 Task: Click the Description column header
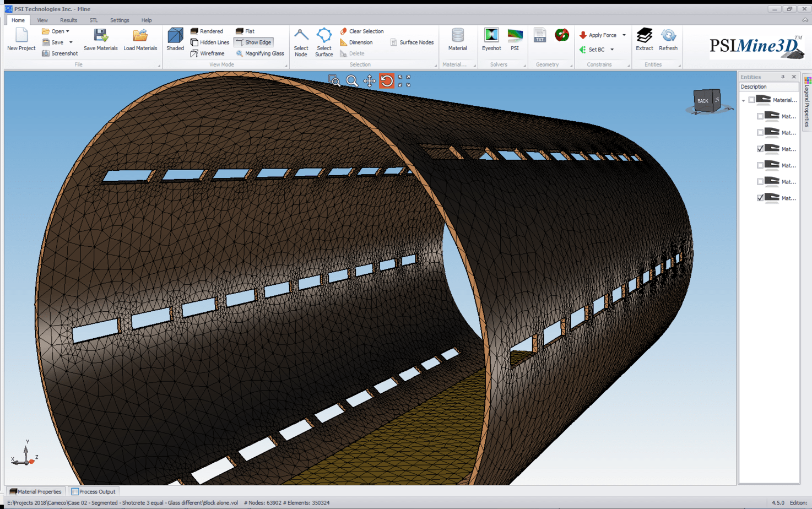(x=769, y=87)
